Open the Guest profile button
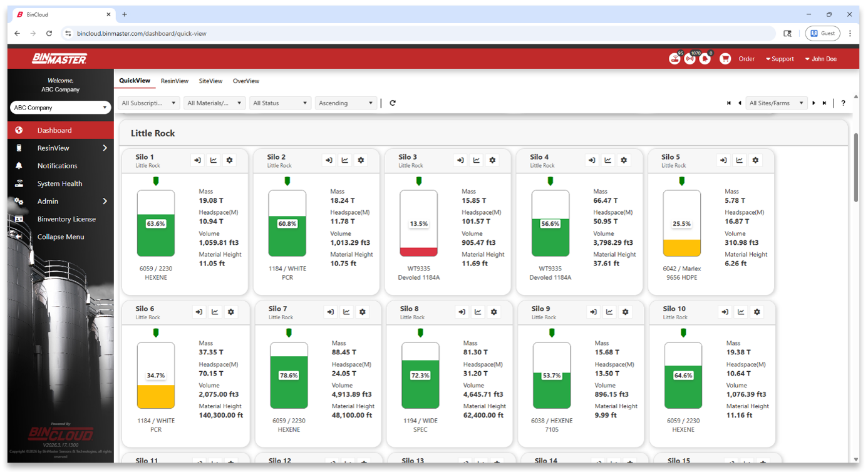Screen dimensions: 868x472 [822, 33]
